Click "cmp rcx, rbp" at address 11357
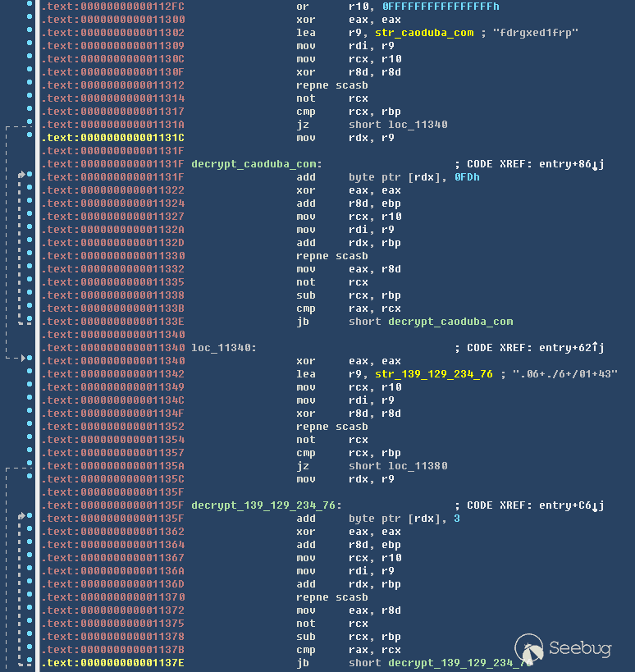Image resolution: width=635 pixels, height=672 pixels. [x=349, y=453]
